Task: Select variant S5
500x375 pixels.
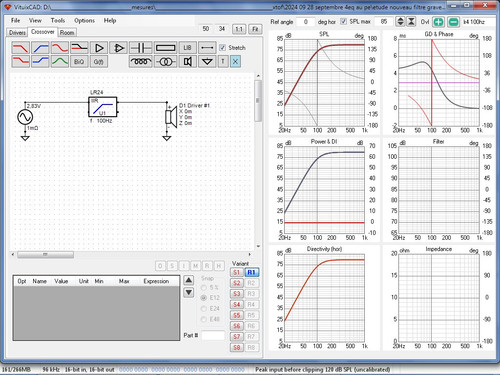Action: coord(236,315)
